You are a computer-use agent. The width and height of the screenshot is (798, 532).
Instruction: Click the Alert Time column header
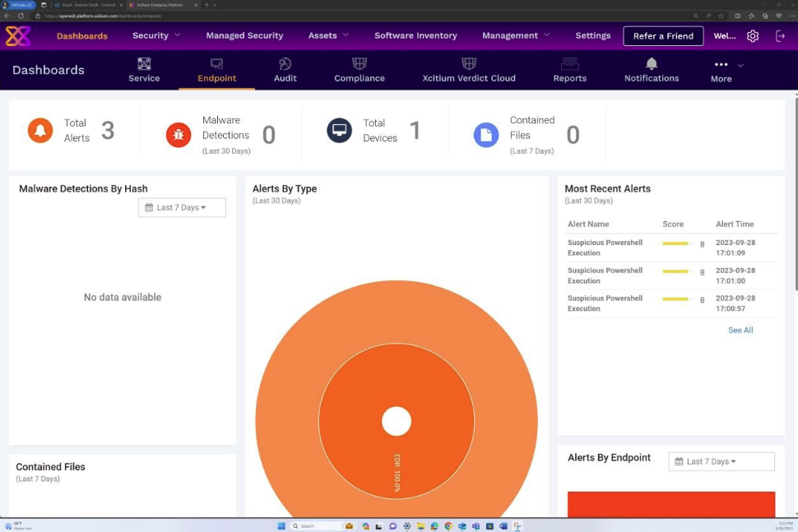pyautogui.click(x=735, y=224)
